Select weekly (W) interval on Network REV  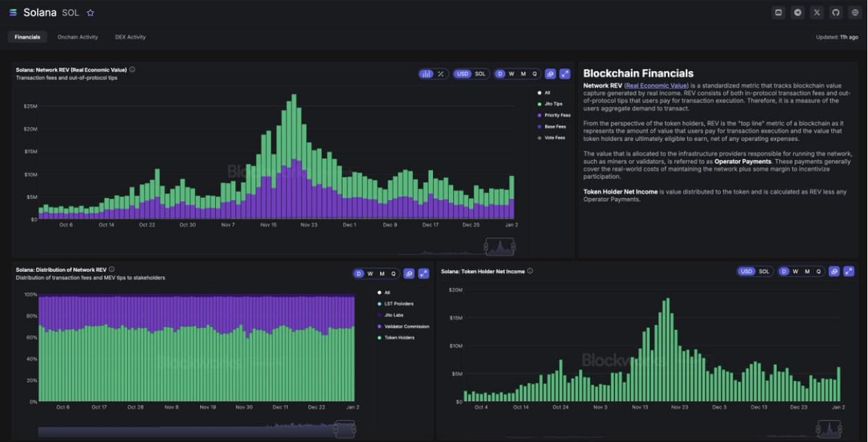511,74
